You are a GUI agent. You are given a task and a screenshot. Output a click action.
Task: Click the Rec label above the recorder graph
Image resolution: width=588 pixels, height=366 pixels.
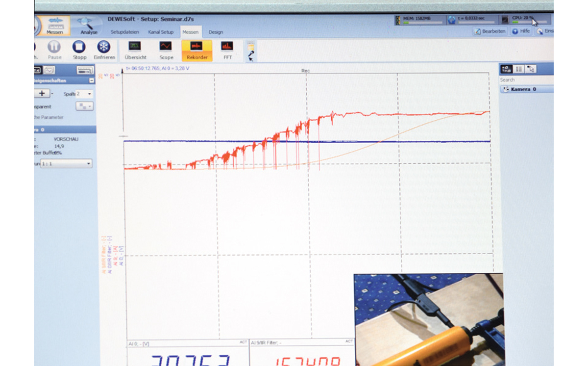pos(305,71)
